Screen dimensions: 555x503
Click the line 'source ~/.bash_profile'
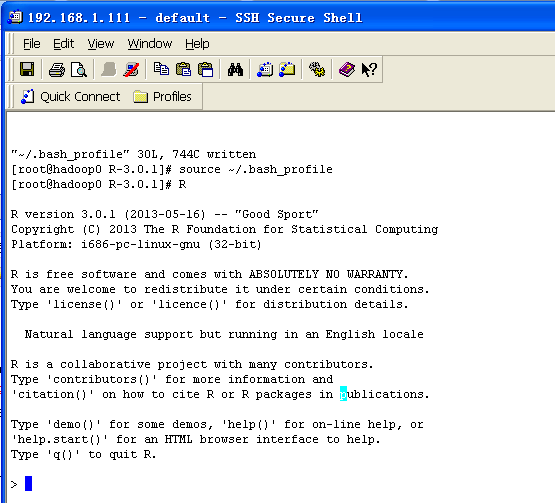point(256,169)
